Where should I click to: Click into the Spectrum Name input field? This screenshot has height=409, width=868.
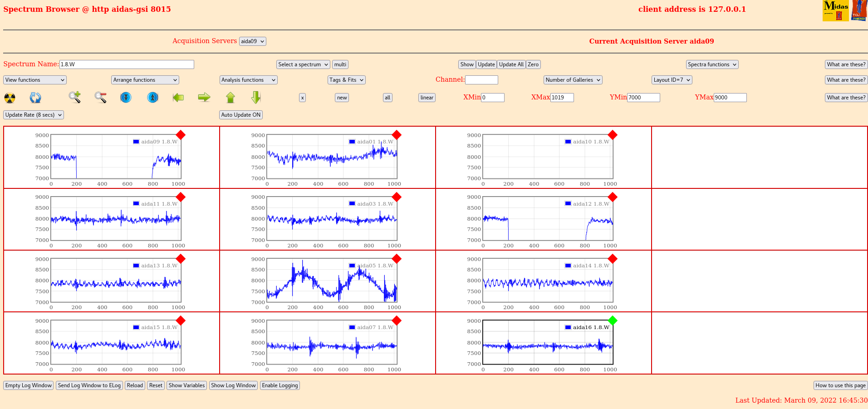pos(127,64)
